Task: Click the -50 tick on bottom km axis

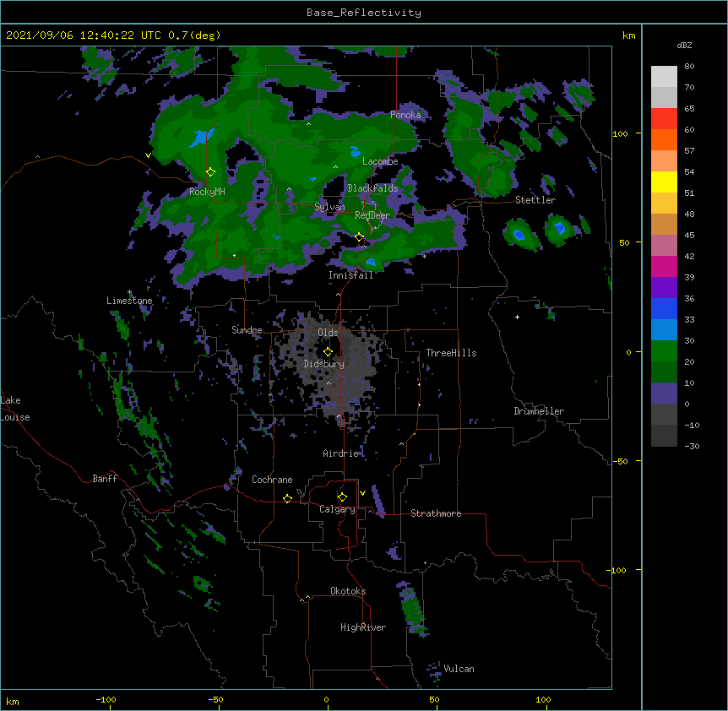Action: click(x=215, y=699)
